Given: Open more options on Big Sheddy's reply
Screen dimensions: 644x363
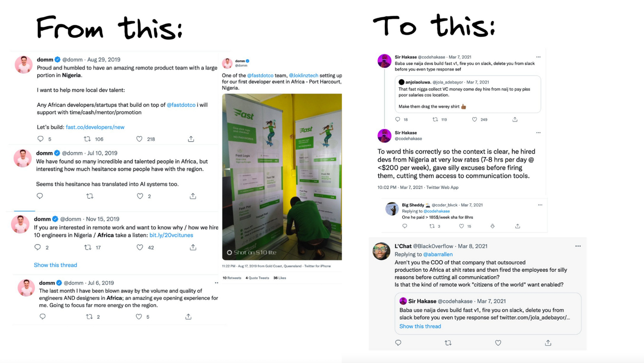Looking at the screenshot, I should (x=540, y=205).
